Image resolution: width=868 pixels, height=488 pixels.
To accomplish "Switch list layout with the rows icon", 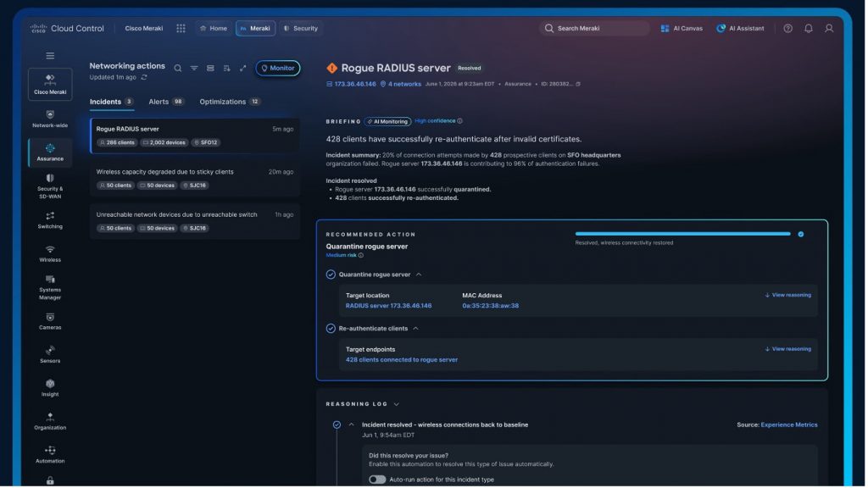I will click(x=210, y=69).
